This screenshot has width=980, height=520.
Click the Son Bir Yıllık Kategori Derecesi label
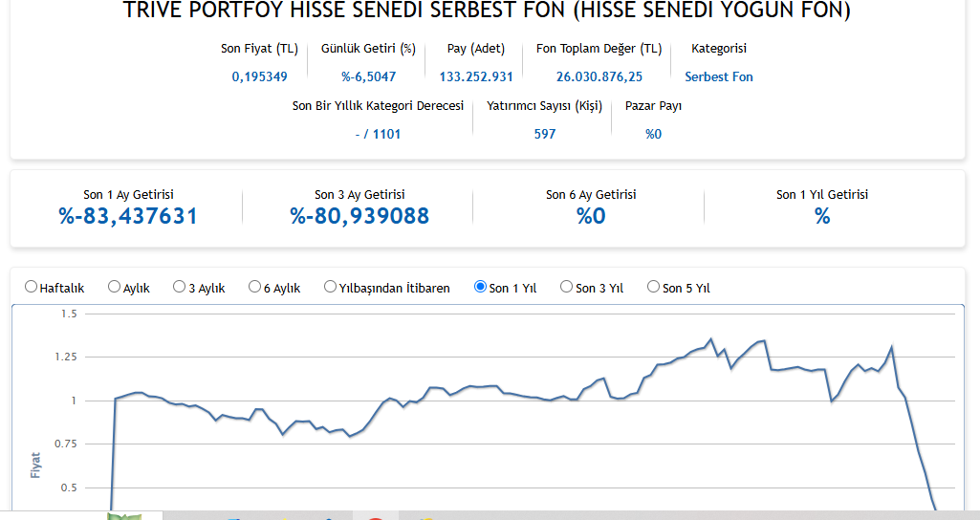click(x=378, y=105)
